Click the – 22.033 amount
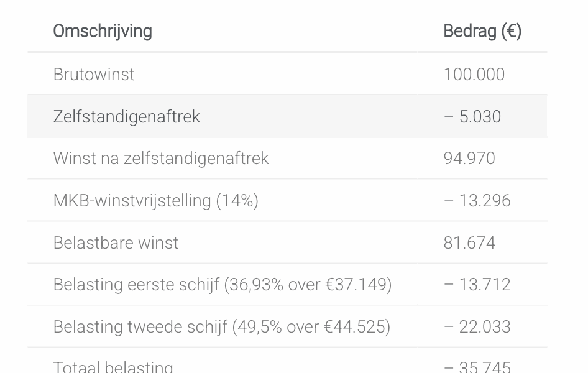The width and height of the screenshot is (588, 373). (x=477, y=326)
